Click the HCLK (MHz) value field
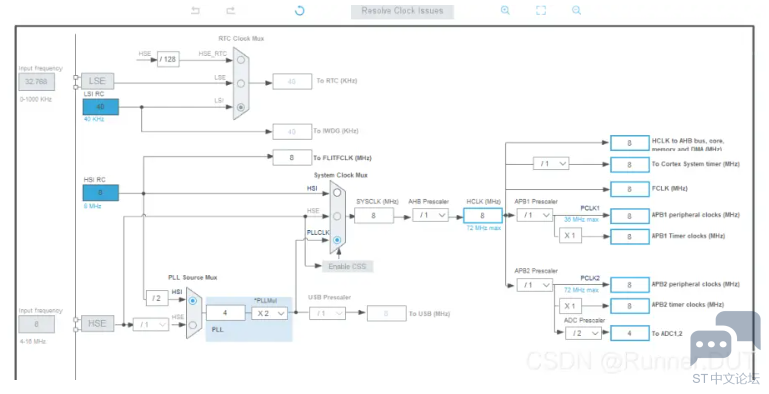 (483, 215)
